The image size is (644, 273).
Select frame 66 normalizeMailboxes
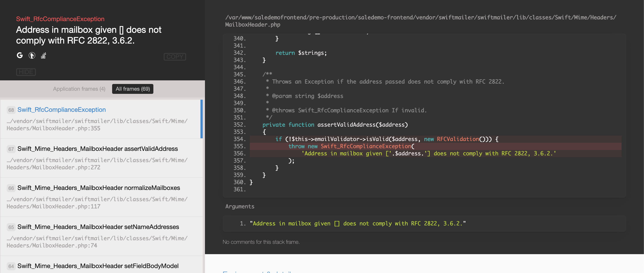[x=98, y=188]
